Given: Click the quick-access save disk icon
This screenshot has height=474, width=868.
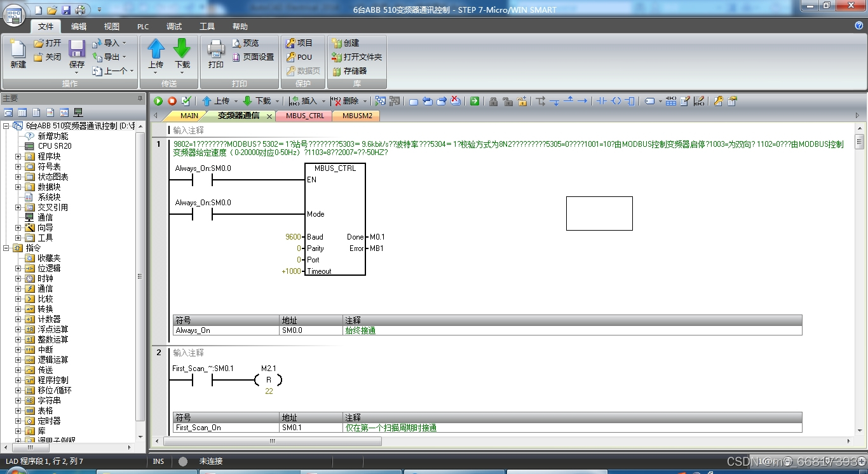Looking at the screenshot, I should (66, 10).
